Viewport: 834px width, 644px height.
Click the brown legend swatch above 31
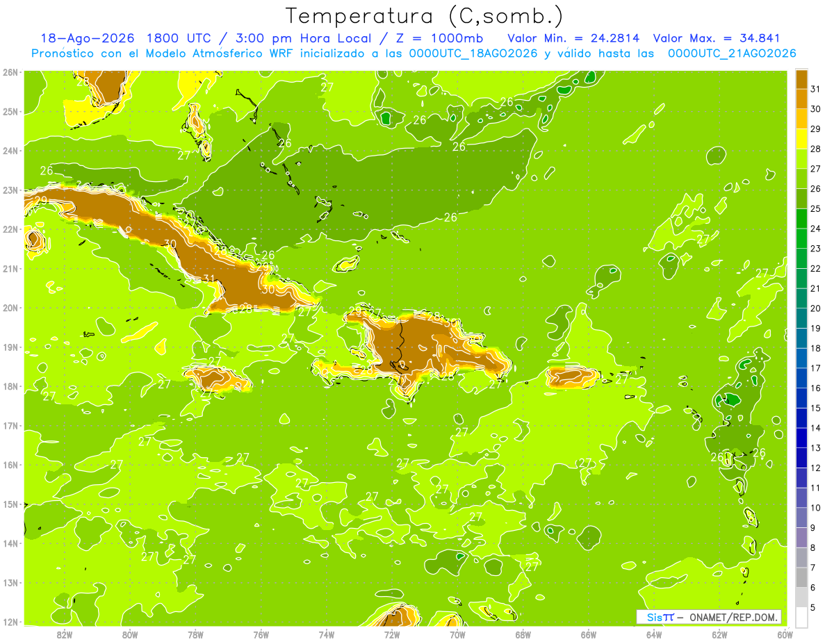pyautogui.click(x=801, y=79)
